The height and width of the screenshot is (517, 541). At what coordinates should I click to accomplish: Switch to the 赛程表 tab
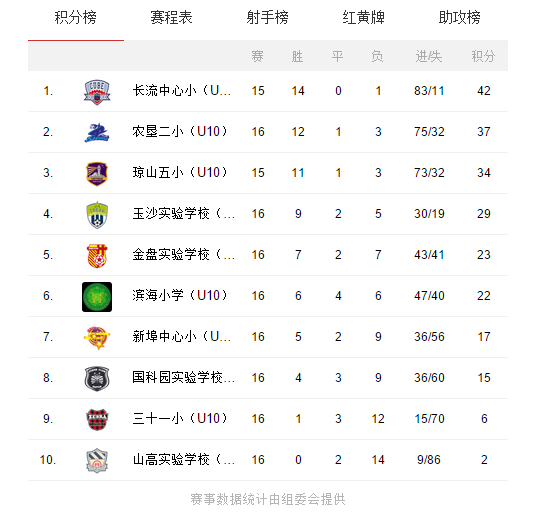pyautogui.click(x=171, y=17)
